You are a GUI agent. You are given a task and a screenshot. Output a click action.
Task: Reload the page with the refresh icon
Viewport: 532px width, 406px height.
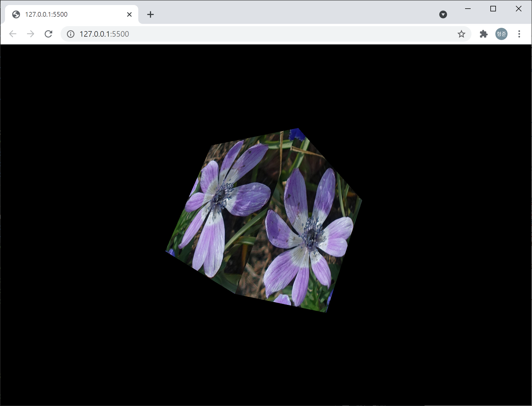[49, 34]
